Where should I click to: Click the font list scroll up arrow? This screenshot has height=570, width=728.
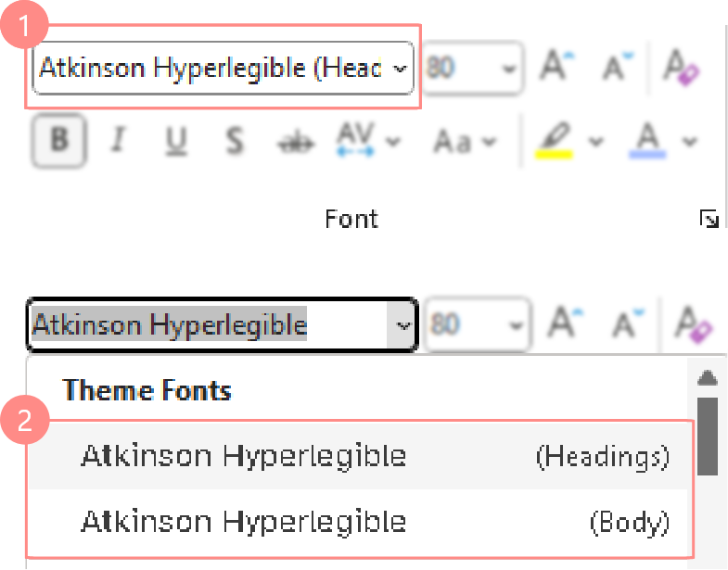point(708,377)
